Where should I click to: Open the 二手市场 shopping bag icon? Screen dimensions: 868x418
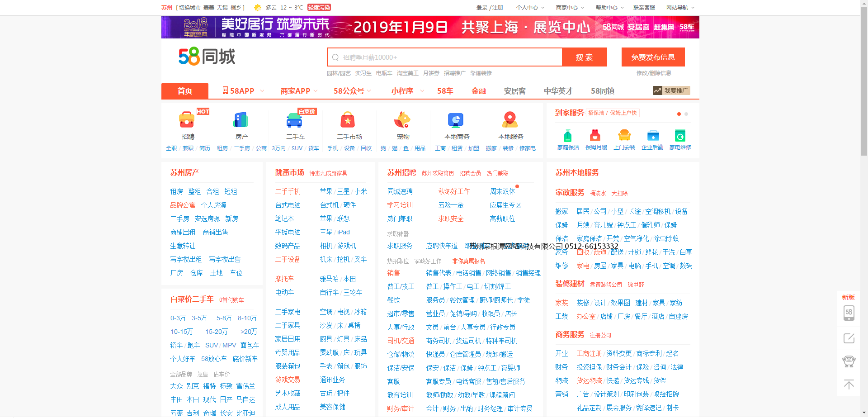click(348, 119)
